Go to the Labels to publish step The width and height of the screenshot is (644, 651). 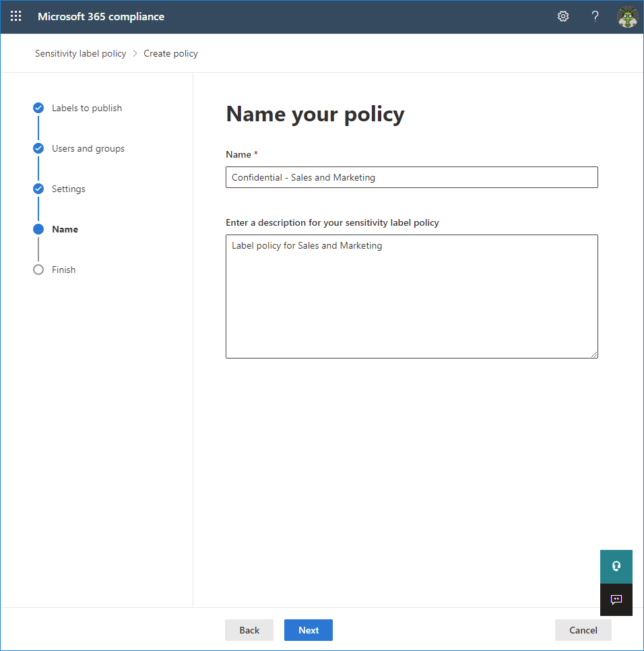(x=87, y=108)
